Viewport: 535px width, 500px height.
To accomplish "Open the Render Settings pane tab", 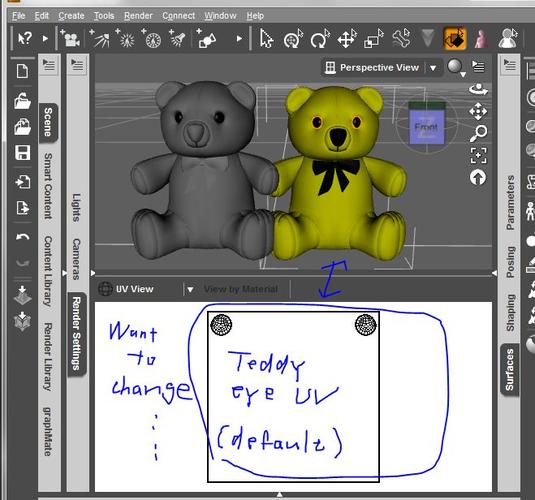I will tap(76, 334).
